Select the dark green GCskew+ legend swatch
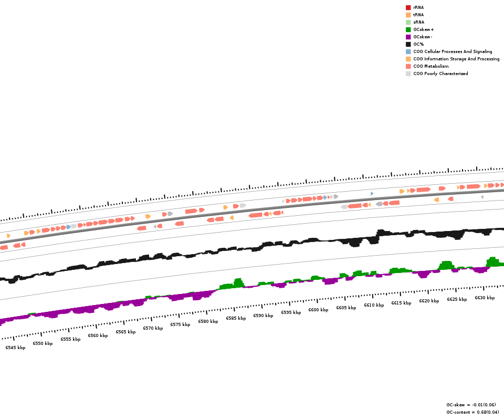 [408, 29]
